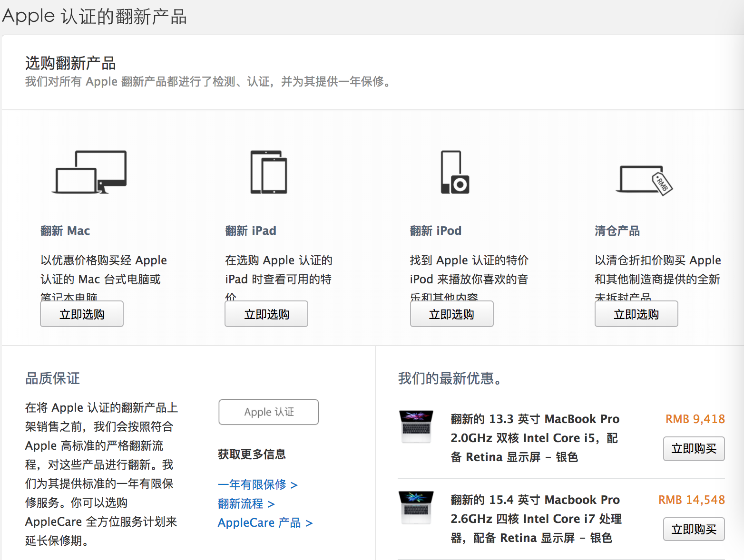Open the 翻新的 15.4 英寸 Macbook Pro title
744x560 pixels.
(536, 519)
